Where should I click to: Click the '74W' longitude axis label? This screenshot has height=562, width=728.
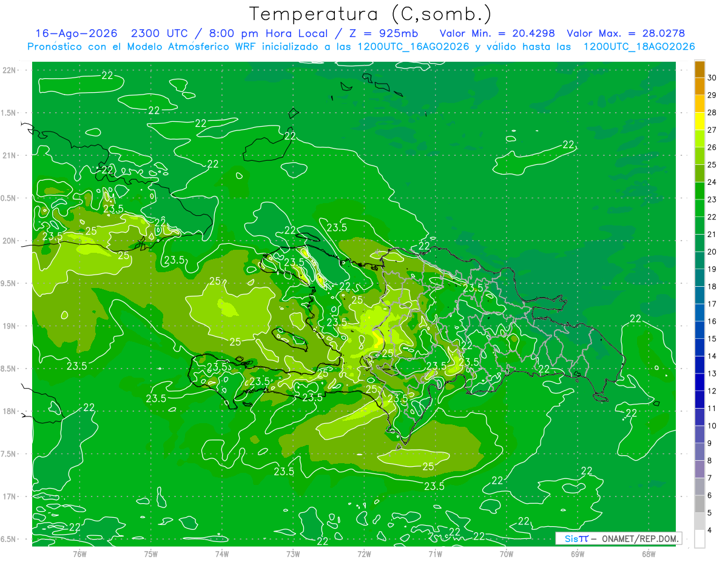pos(222,554)
